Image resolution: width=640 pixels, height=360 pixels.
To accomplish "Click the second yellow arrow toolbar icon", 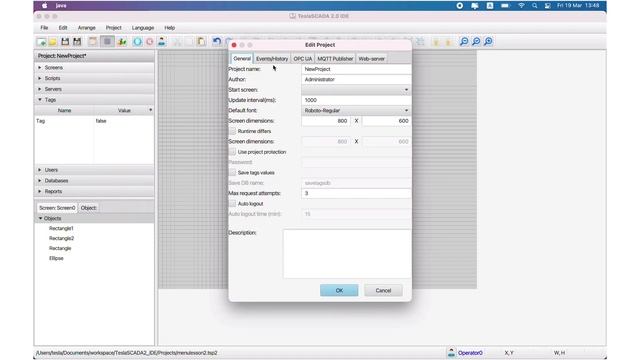I will (448, 42).
